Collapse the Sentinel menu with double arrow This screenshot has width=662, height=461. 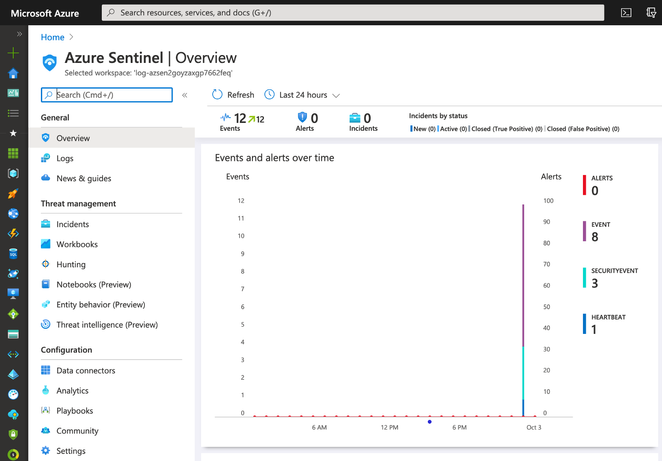tap(184, 95)
